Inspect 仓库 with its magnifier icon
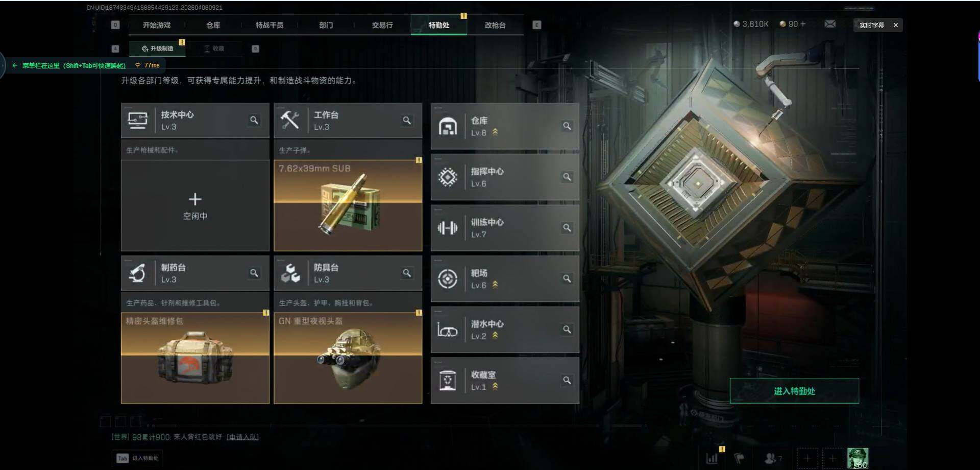The width and height of the screenshot is (980, 470). [x=567, y=126]
